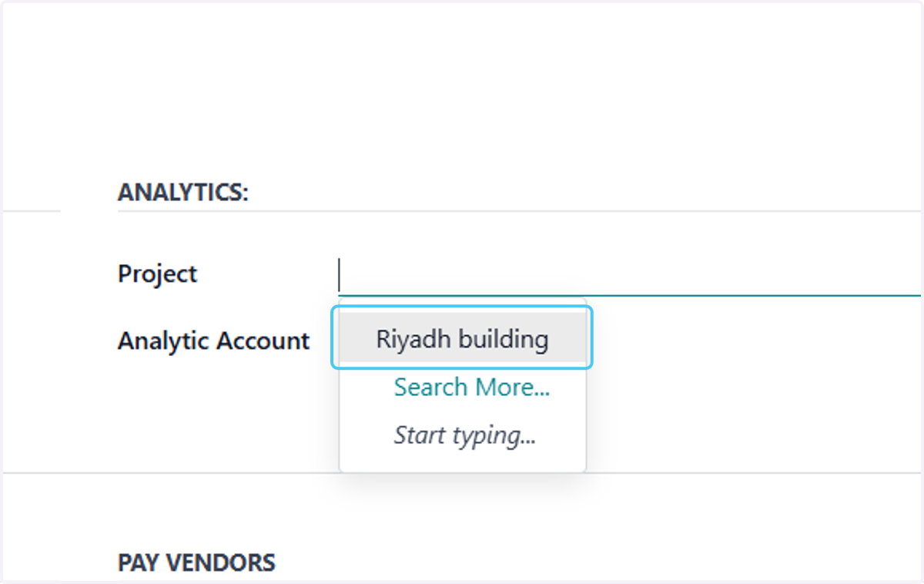924x584 pixels.
Task: Select the PAY VENDORS section heading
Action: [196, 562]
